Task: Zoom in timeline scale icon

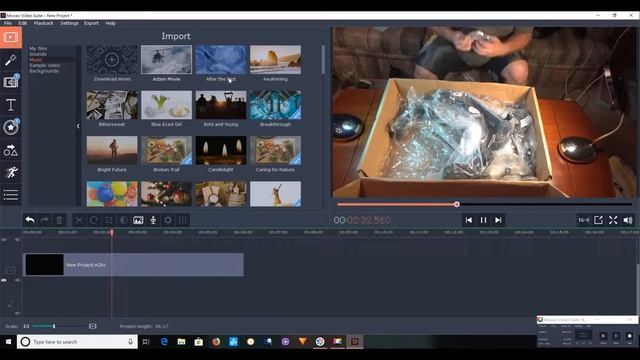Action: point(93,326)
